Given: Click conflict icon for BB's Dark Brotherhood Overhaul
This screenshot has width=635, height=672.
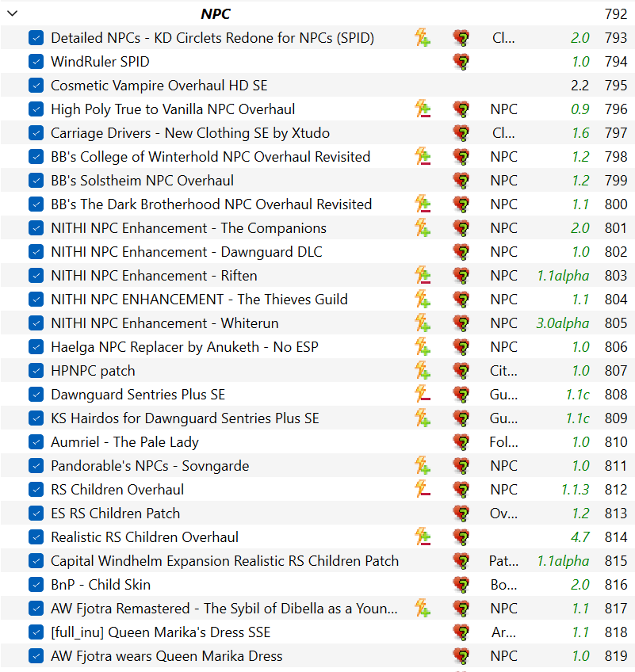Looking at the screenshot, I should point(423,204).
